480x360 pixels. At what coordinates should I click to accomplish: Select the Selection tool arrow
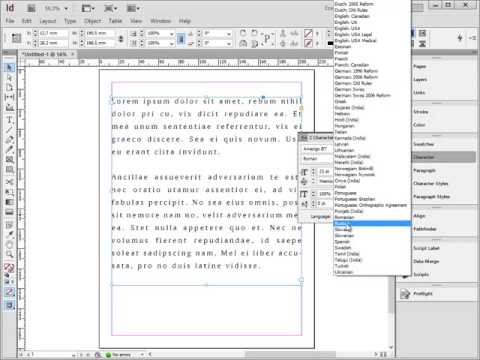(x=9, y=68)
